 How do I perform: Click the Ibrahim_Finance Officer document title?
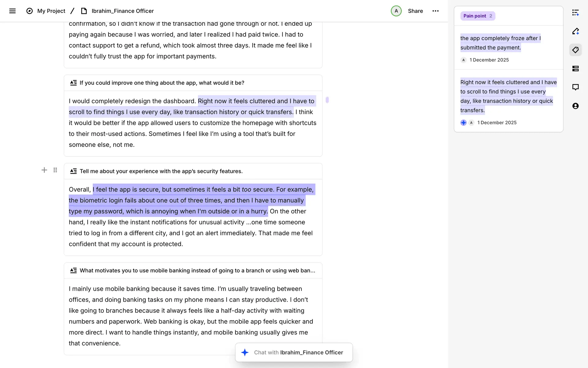point(123,11)
